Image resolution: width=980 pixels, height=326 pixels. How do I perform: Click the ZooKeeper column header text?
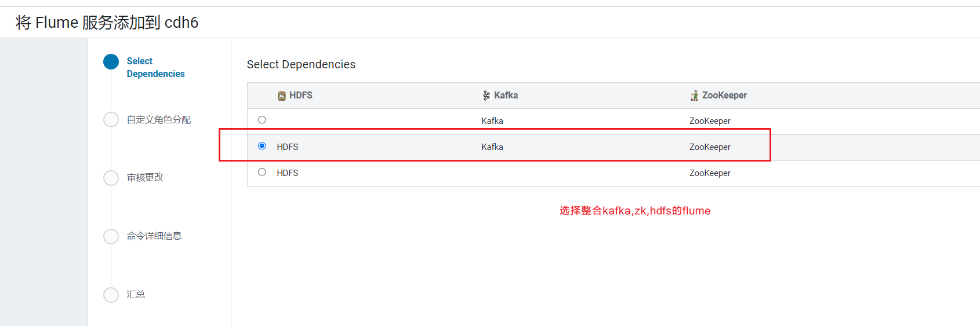coord(724,96)
